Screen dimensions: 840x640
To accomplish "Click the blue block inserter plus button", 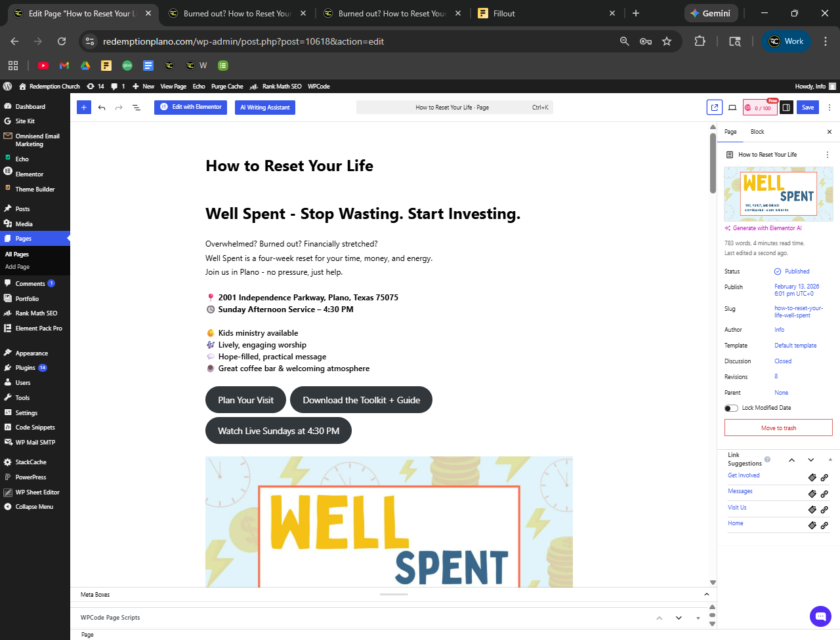I will tap(84, 108).
